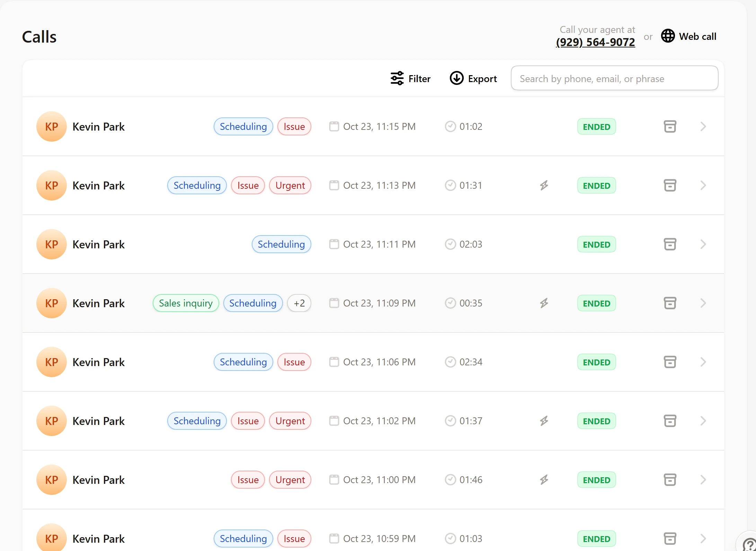The height and width of the screenshot is (551, 756).
Task: Click lightning bolt icon on 11:09 PM call
Action: (544, 303)
